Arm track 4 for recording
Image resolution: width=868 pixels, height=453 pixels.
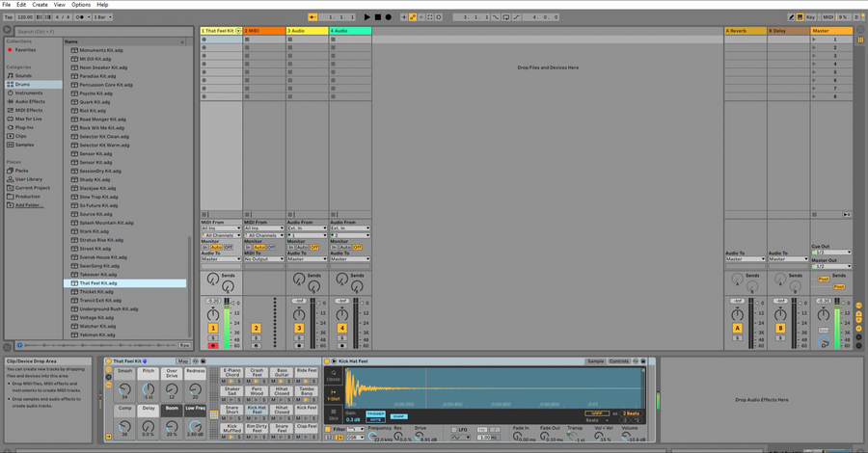click(x=342, y=346)
